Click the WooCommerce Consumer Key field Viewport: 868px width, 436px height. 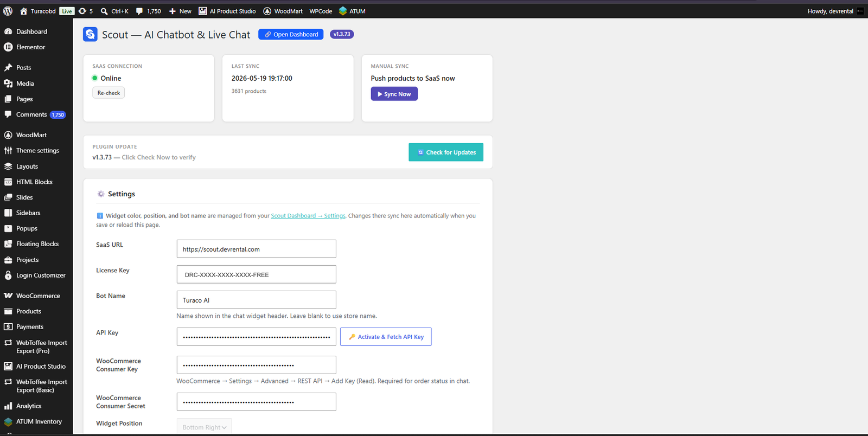[257, 365]
